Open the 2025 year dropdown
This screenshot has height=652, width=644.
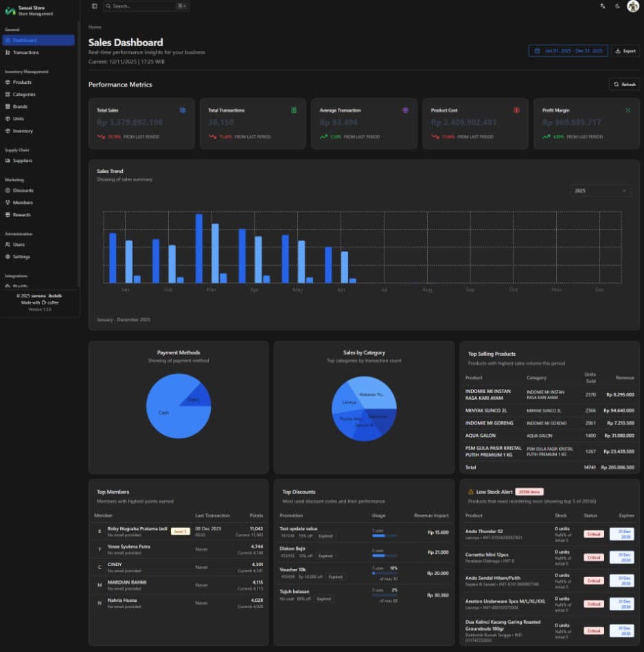(x=600, y=190)
